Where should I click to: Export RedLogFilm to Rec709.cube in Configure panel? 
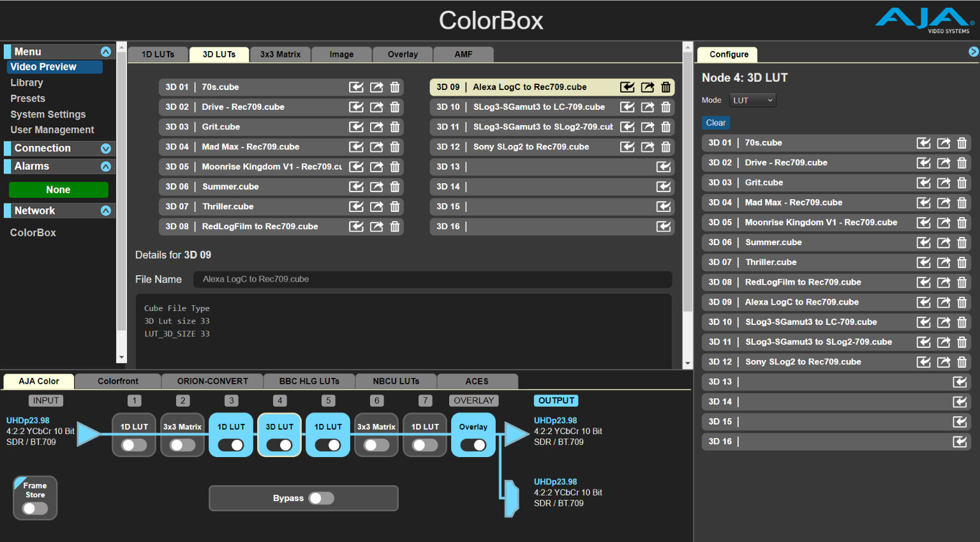(x=943, y=282)
